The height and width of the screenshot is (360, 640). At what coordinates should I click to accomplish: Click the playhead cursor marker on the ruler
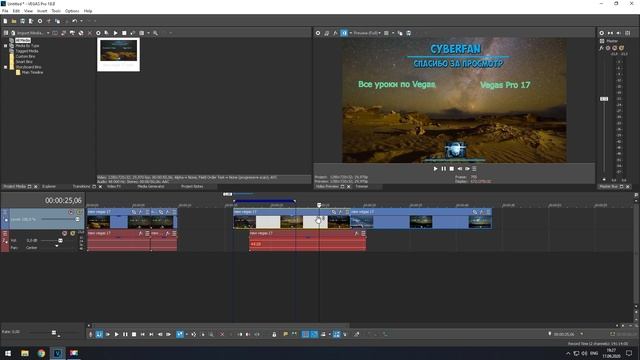(x=319, y=205)
